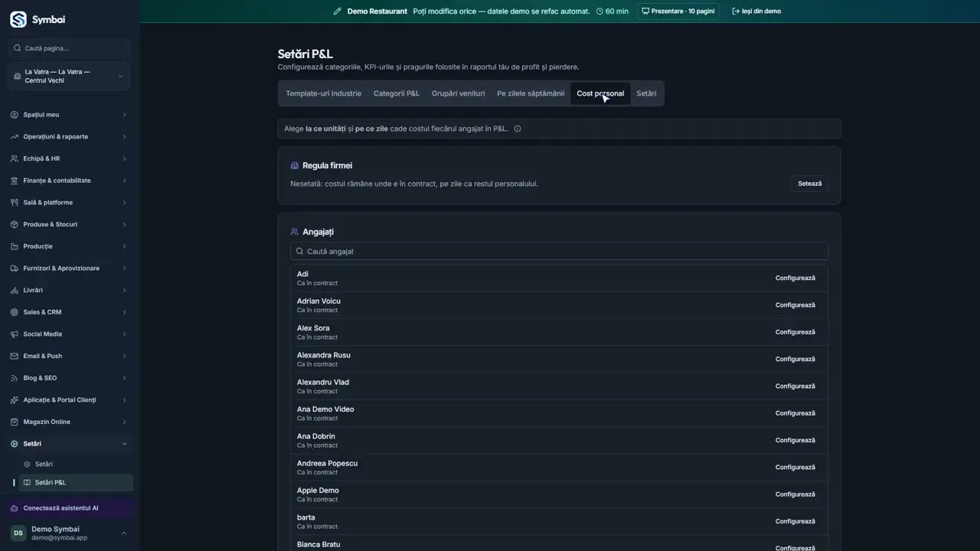Click the Social Media megaphone icon
Screen dimensions: 980x551
tap(15, 334)
